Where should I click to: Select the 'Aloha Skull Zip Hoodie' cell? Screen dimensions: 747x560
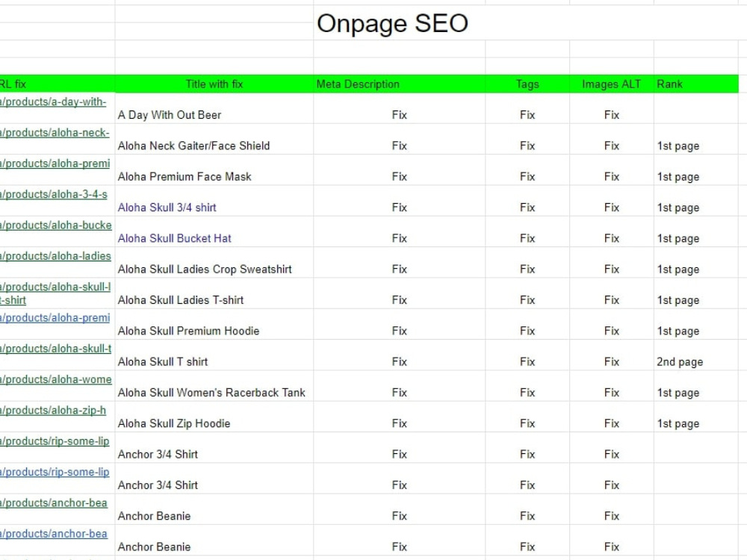pyautogui.click(x=214, y=417)
